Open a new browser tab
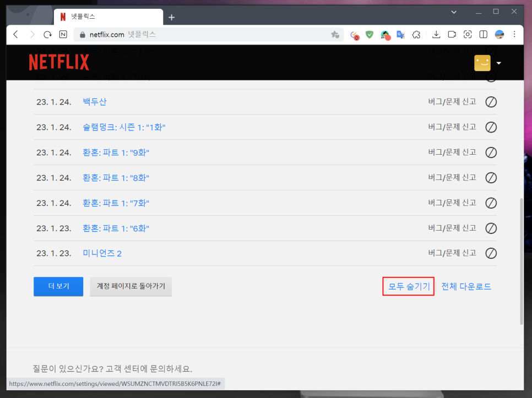The width and height of the screenshot is (532, 398). pos(172,17)
